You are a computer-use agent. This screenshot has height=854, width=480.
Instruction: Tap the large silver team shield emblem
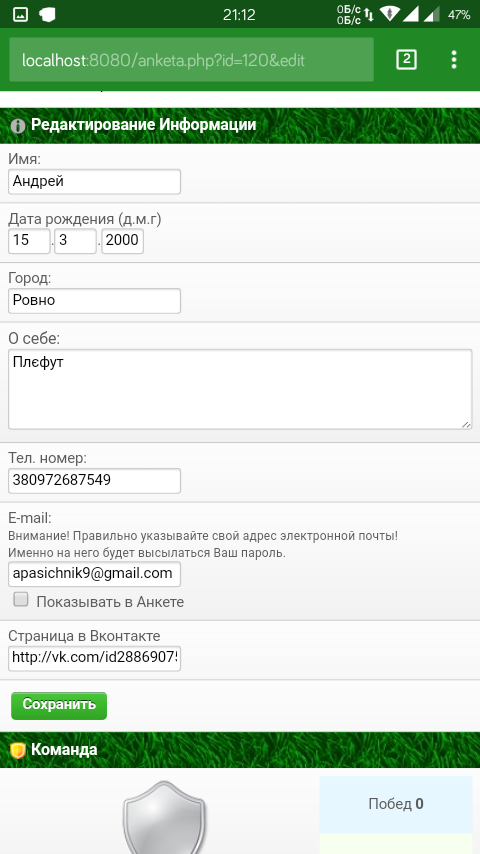point(164,817)
